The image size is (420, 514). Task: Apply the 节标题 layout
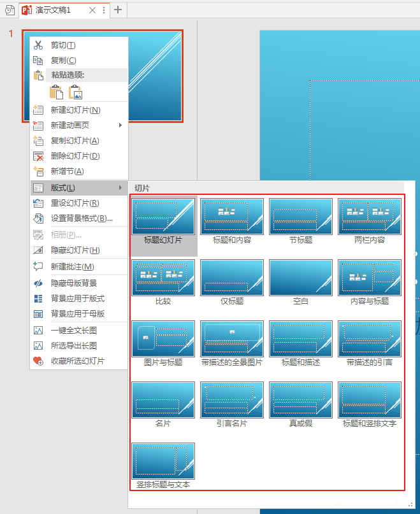tap(301, 222)
